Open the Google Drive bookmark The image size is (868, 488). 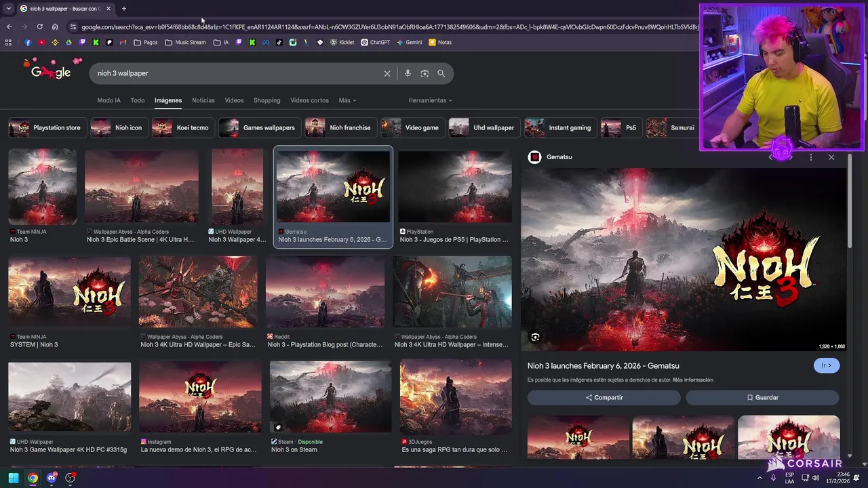68,42
